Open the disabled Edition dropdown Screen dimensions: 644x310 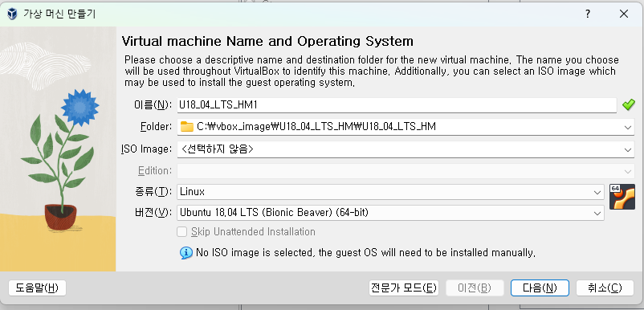click(x=628, y=171)
